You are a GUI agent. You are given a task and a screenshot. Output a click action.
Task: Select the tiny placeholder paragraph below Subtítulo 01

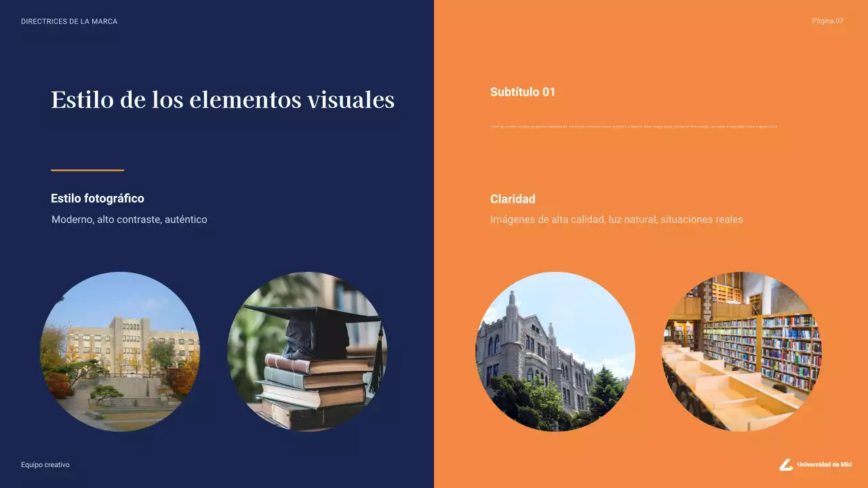pos(633,126)
